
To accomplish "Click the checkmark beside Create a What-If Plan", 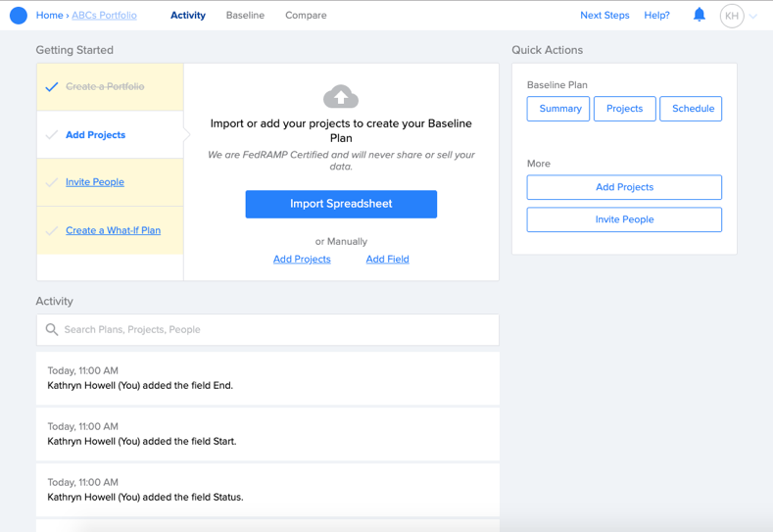I will pyautogui.click(x=52, y=231).
